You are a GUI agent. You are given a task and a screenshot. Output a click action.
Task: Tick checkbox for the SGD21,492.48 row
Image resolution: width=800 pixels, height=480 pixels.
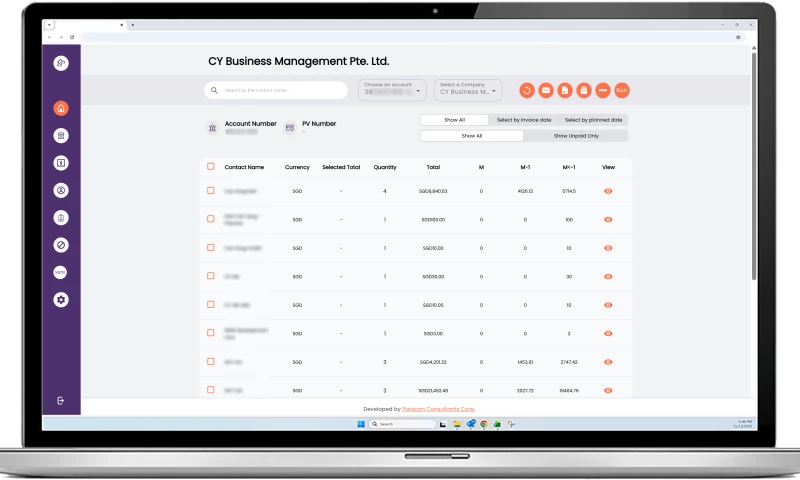[211, 390]
